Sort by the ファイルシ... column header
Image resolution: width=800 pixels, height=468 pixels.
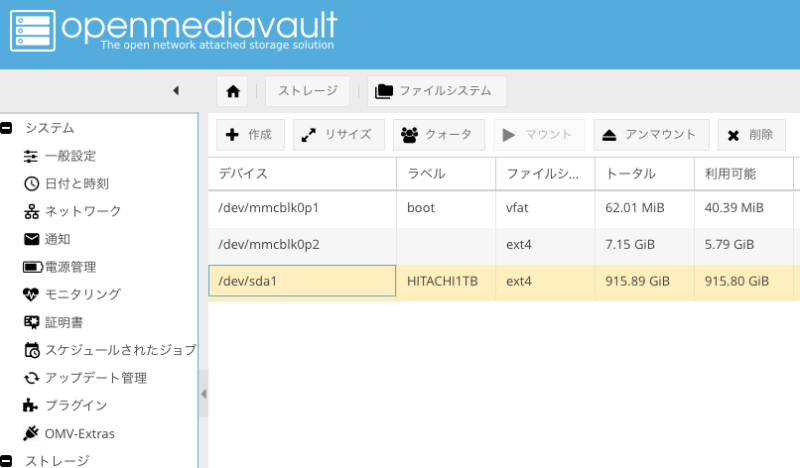pos(545,174)
